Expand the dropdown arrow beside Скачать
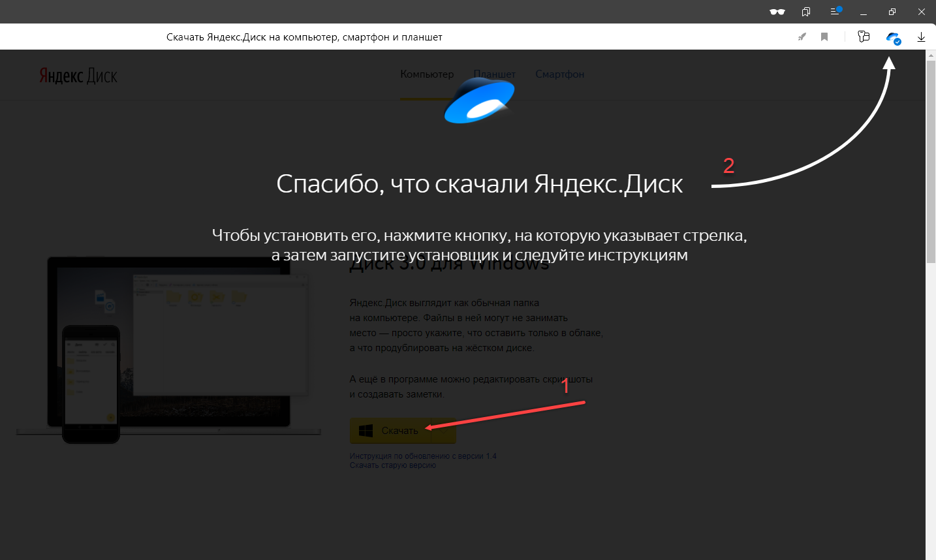Screen dimensions: 936x560 point(444,431)
